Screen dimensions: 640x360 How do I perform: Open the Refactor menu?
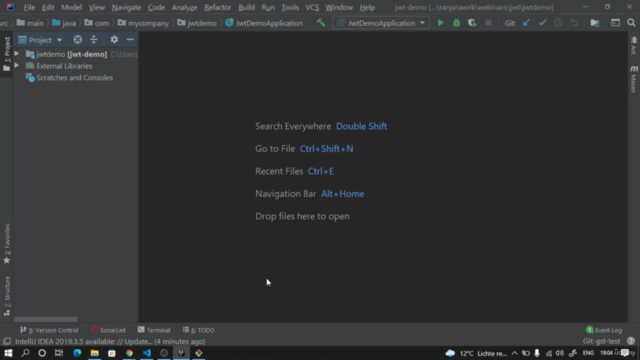tap(218, 7)
